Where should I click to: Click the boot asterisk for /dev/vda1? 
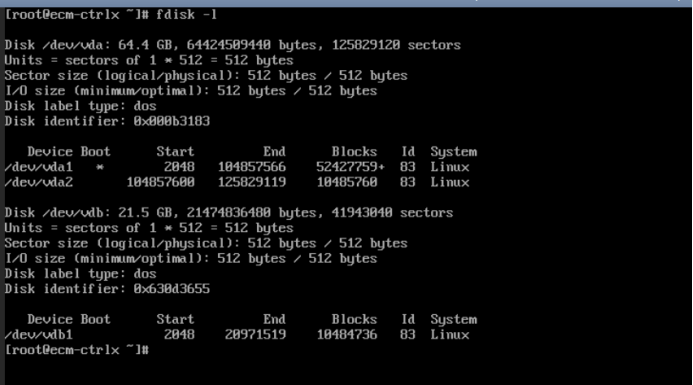100,168
